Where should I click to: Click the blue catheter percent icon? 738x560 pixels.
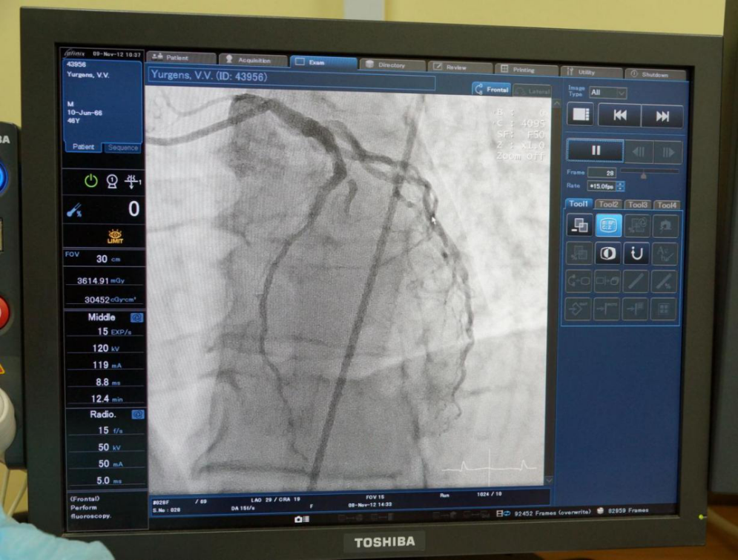[x=74, y=211]
